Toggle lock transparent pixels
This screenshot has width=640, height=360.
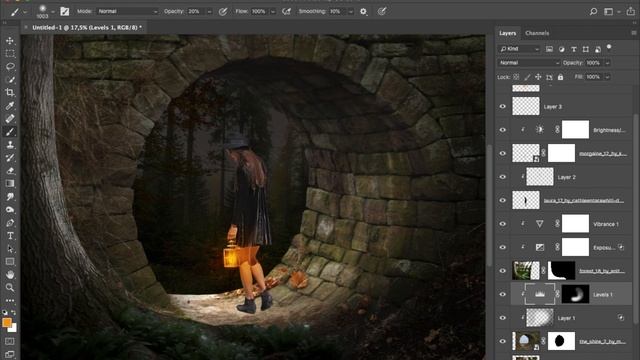(x=516, y=77)
